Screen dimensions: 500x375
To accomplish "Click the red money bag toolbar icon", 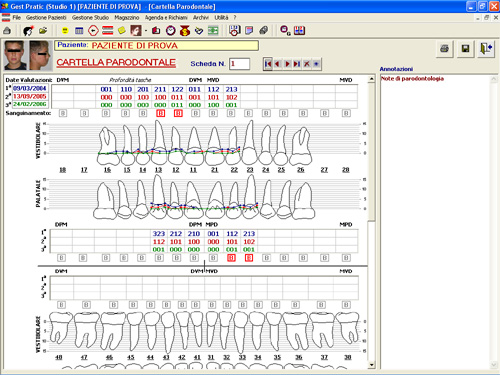I will point(185,31).
